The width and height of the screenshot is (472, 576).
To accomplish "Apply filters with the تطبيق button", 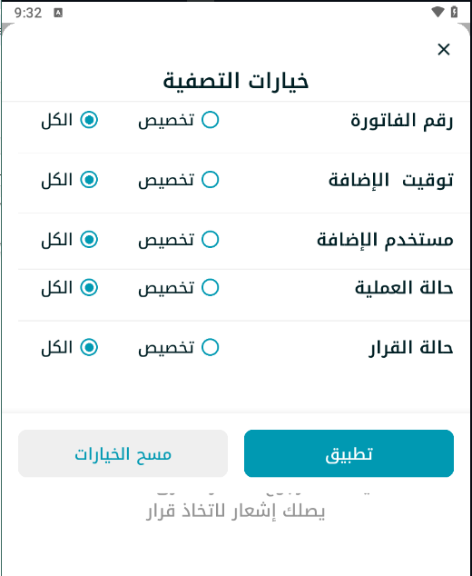I will [x=349, y=454].
